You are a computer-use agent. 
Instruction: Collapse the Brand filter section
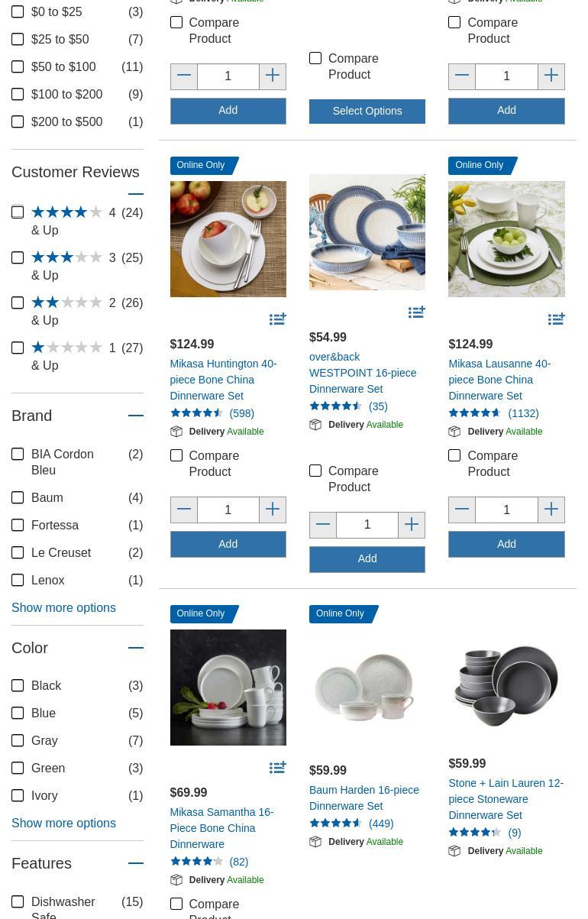pos(136,416)
